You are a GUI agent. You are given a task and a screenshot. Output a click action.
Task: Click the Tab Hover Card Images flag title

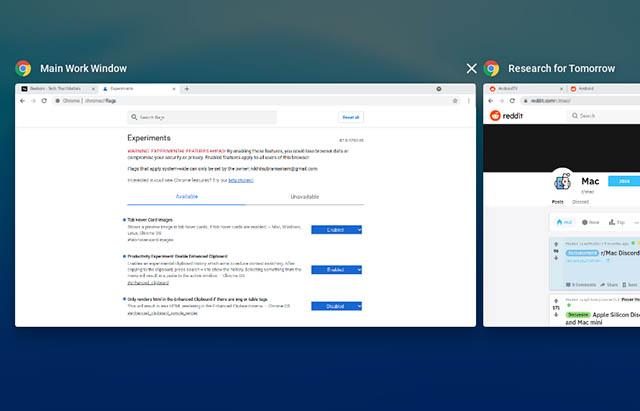coord(150,220)
